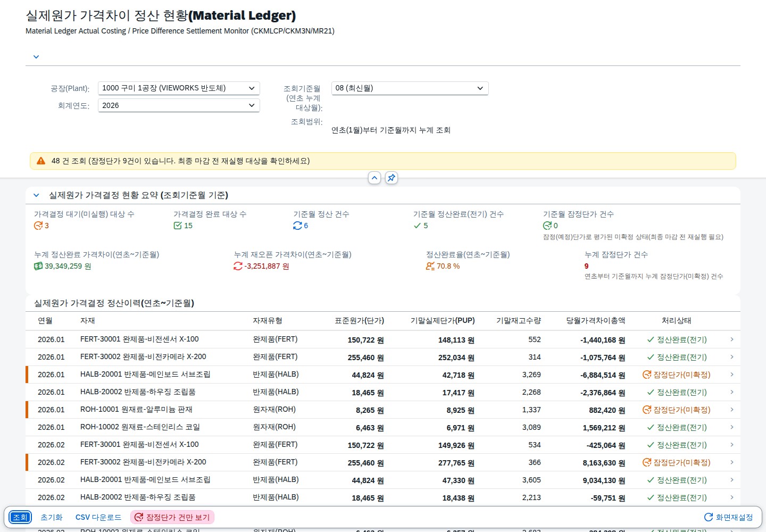Viewport: 766px width, 532px height.
Task: Click the 화면재설정 button
Action: [728, 517]
